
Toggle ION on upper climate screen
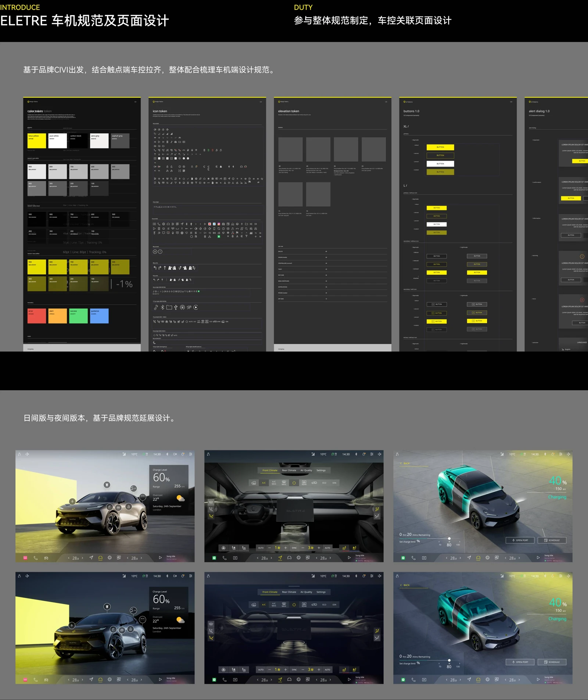pos(334,483)
